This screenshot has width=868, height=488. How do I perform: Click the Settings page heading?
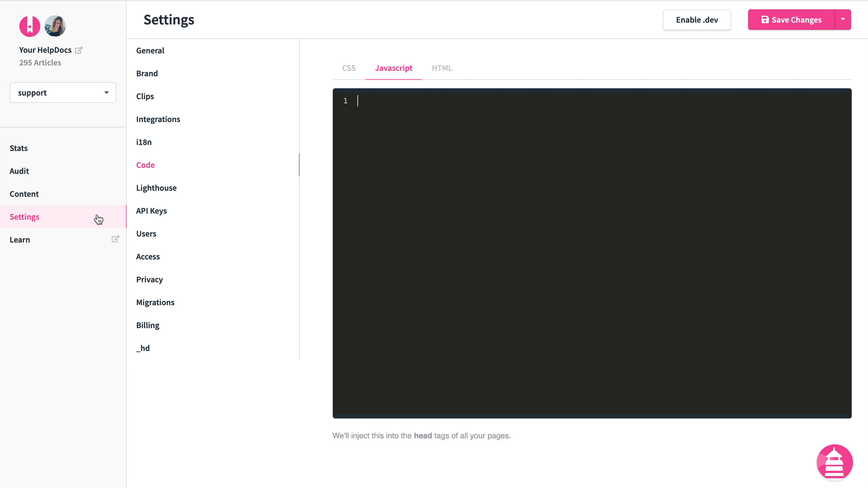point(169,20)
